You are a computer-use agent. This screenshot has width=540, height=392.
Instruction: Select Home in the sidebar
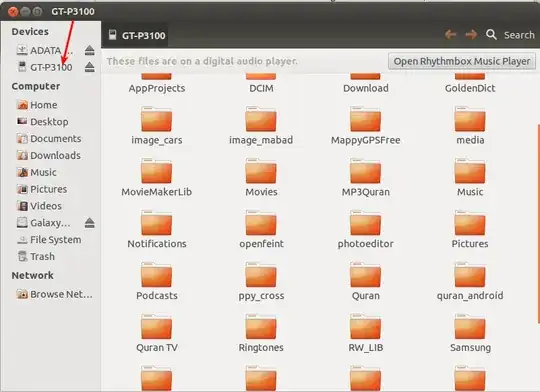coord(44,105)
